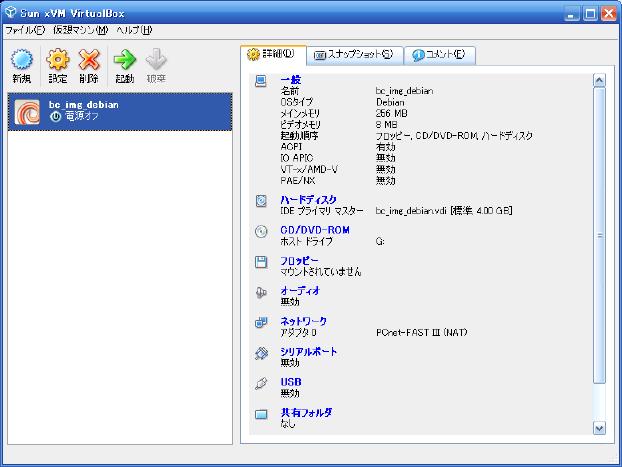The height and width of the screenshot is (467, 622).
Task: Click the power-off status icon beside 電源オフ
Action: tap(55, 116)
